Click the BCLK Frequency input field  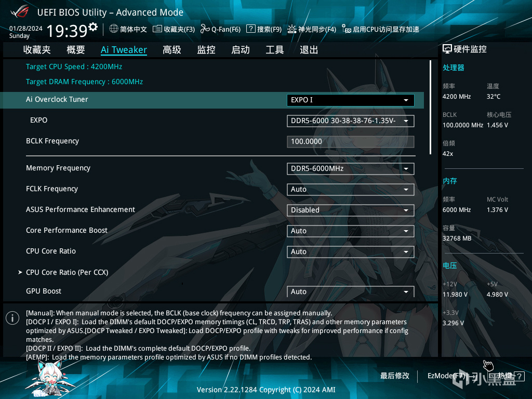click(x=351, y=141)
